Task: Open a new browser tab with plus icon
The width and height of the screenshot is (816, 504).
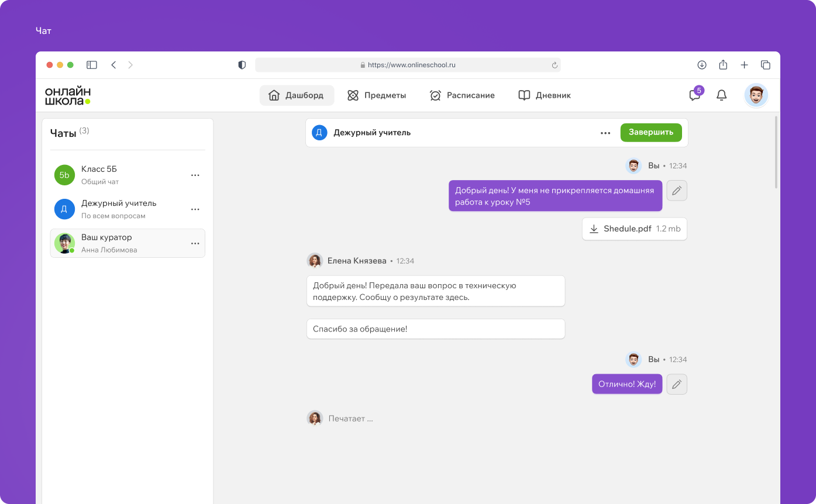Action: coord(744,65)
